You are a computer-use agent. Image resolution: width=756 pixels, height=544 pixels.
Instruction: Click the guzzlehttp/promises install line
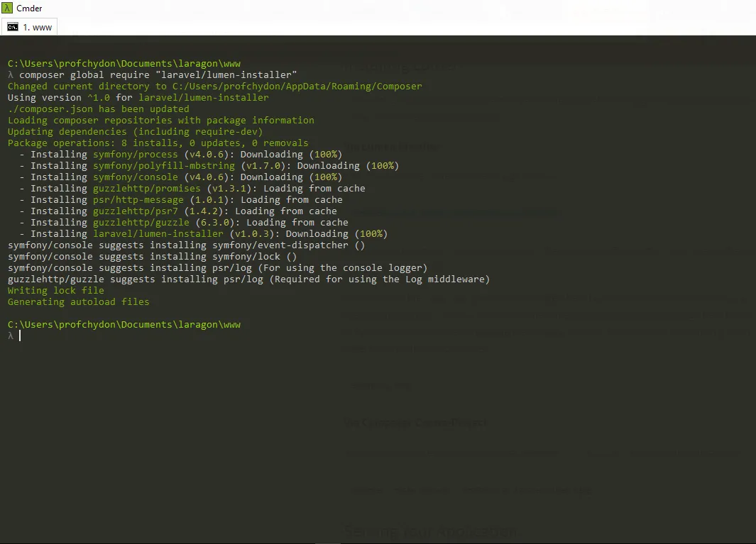click(192, 189)
